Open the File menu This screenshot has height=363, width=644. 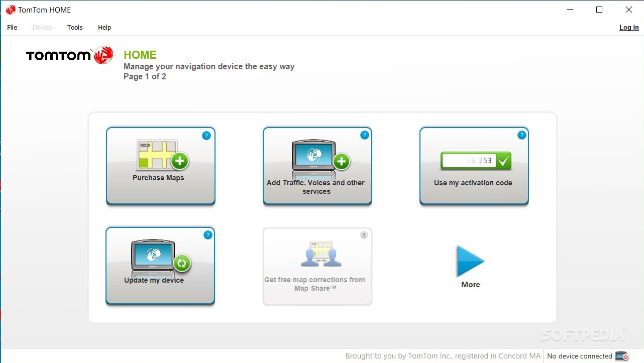click(x=12, y=28)
